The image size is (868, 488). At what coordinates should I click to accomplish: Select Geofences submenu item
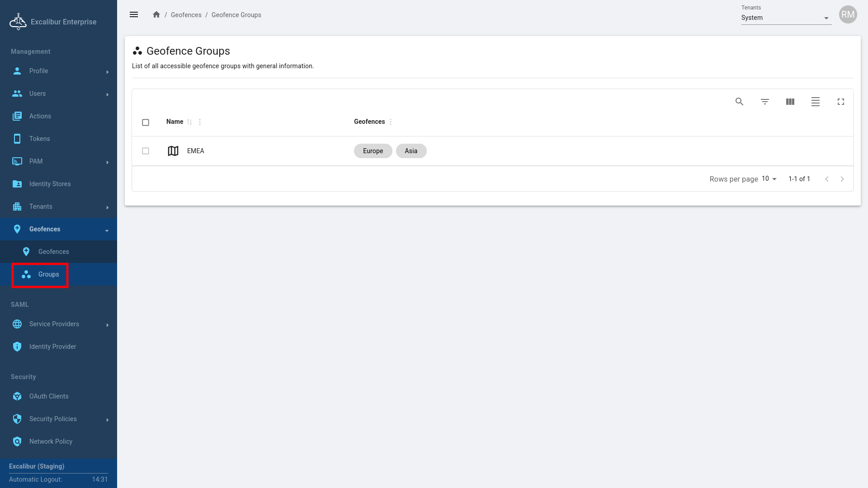[x=53, y=252]
